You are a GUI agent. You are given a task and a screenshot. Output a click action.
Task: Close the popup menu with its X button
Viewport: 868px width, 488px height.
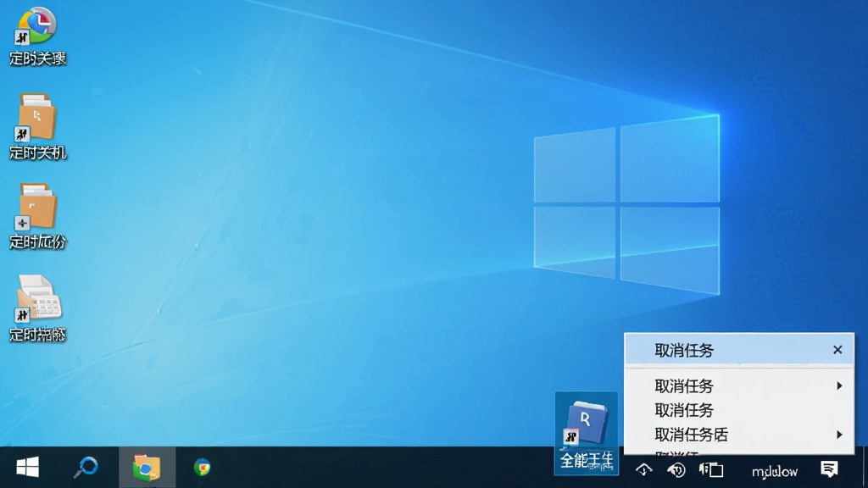[x=837, y=350]
